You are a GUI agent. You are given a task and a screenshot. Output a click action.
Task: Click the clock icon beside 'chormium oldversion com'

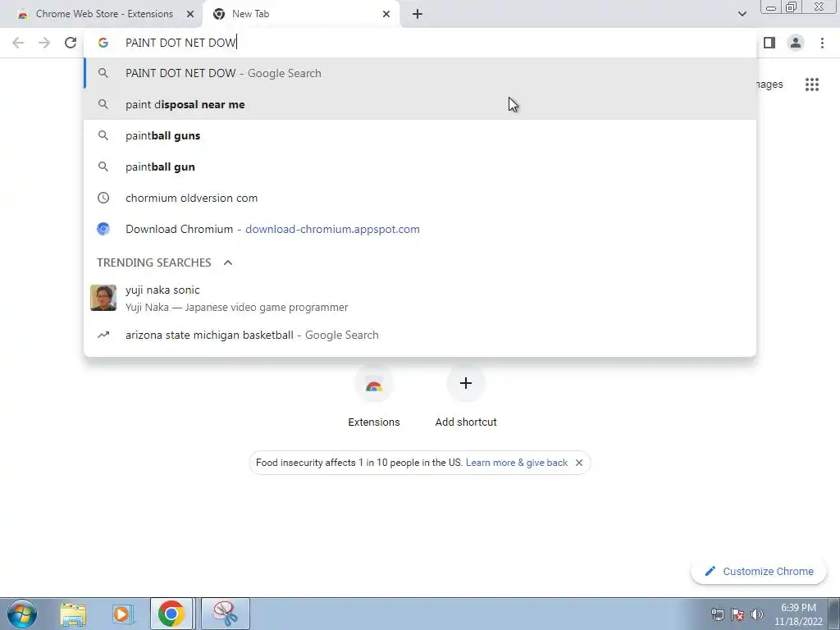(103, 198)
